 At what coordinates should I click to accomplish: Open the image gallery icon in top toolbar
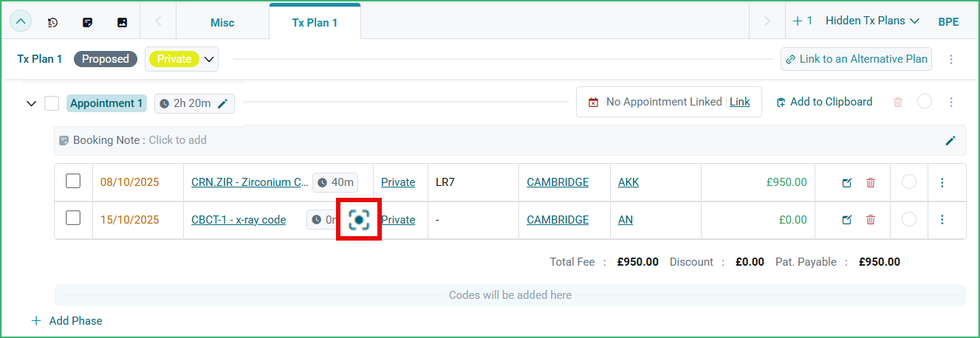point(123,22)
